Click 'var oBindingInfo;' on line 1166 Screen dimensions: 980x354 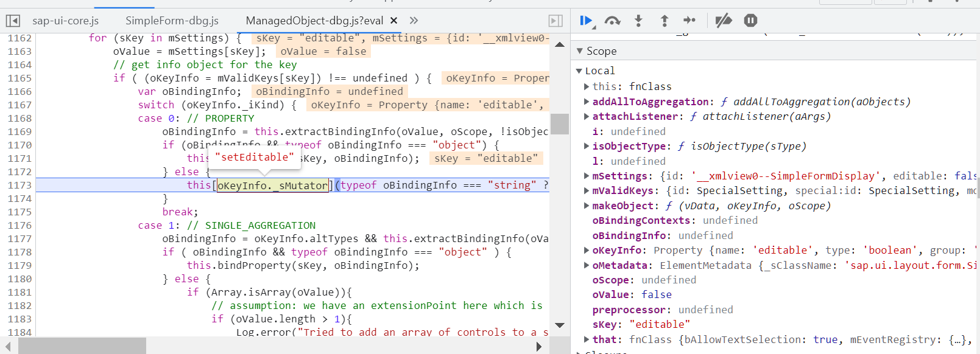[189, 91]
